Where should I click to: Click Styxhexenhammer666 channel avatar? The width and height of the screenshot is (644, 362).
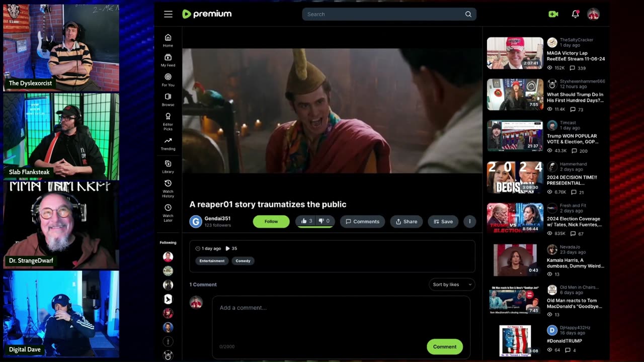click(552, 84)
